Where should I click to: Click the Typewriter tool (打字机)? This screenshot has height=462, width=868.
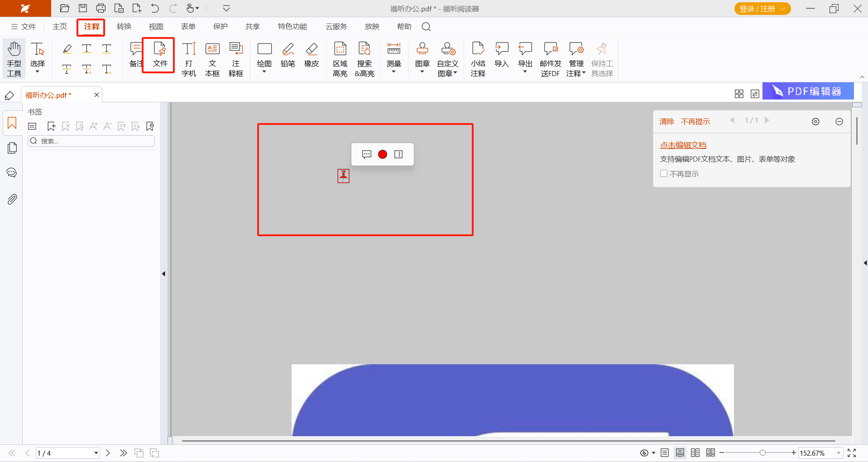(189, 59)
